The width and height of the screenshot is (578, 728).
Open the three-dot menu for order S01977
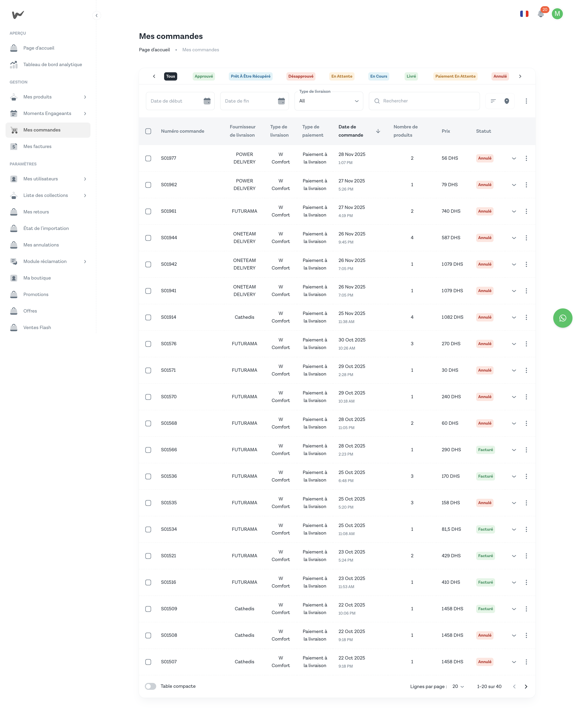526,158
